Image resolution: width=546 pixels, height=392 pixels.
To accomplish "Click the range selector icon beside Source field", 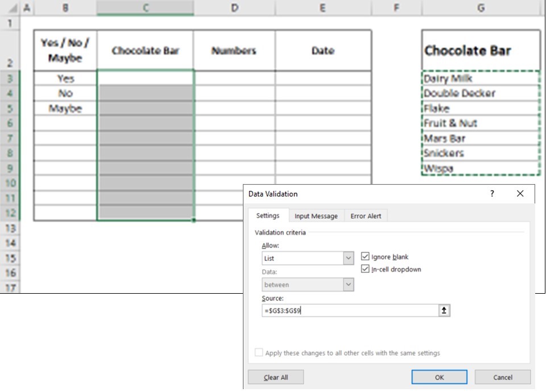I will [x=444, y=311].
